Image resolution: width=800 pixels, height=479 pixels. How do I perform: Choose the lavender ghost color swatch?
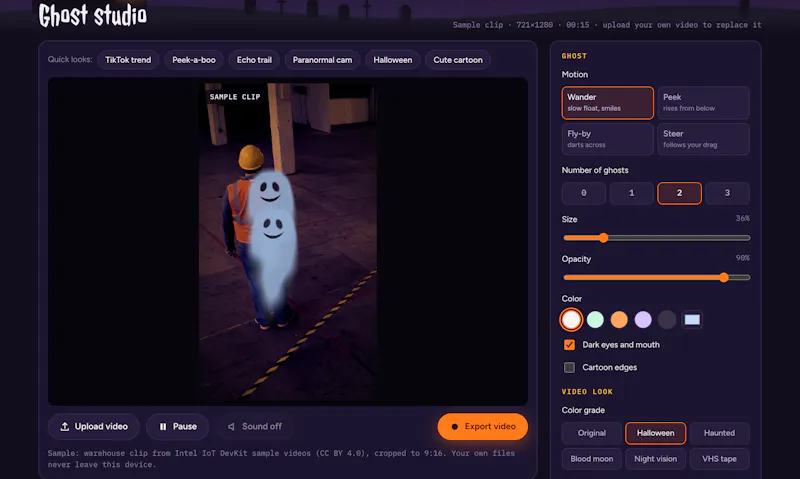click(x=643, y=320)
